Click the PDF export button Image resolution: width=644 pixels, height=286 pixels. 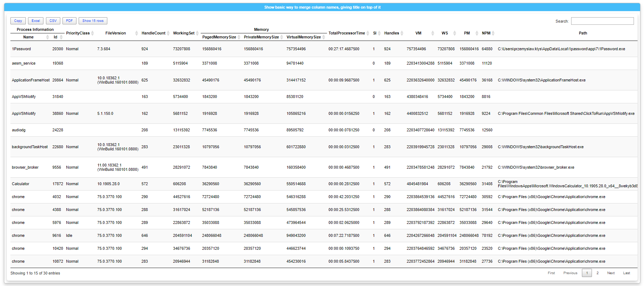[x=69, y=21]
